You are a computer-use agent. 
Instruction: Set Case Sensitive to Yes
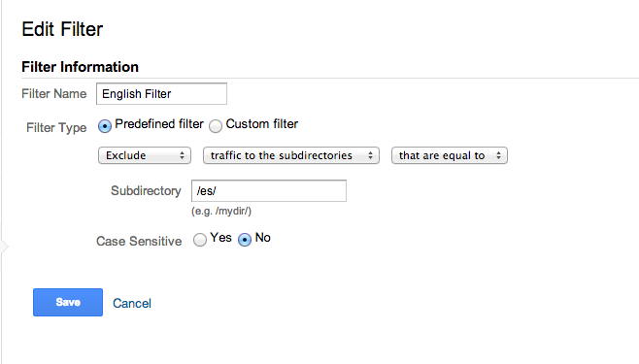(x=200, y=240)
